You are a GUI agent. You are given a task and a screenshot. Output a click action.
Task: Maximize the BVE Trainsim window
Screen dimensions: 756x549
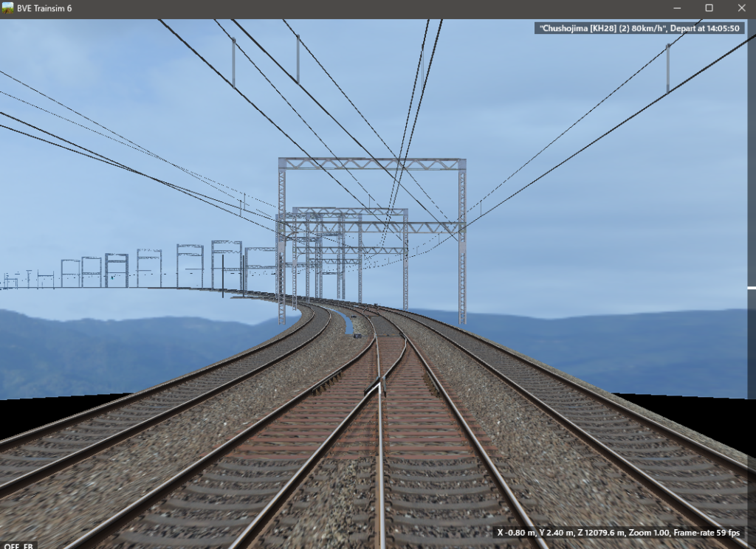click(x=709, y=8)
